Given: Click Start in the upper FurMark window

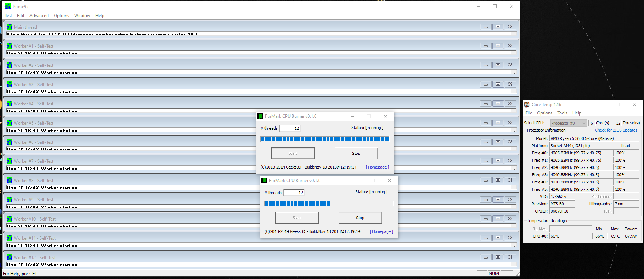Looking at the screenshot, I should point(293,153).
